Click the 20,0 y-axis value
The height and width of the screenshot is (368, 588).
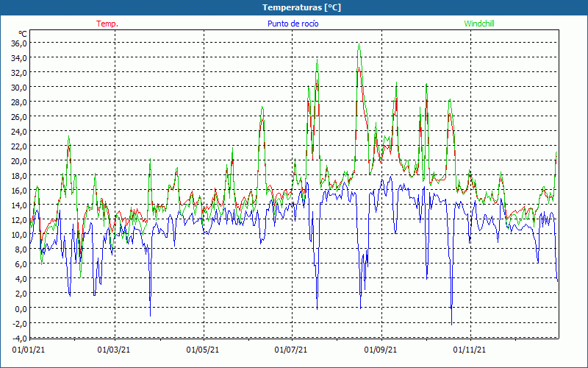tap(19, 160)
